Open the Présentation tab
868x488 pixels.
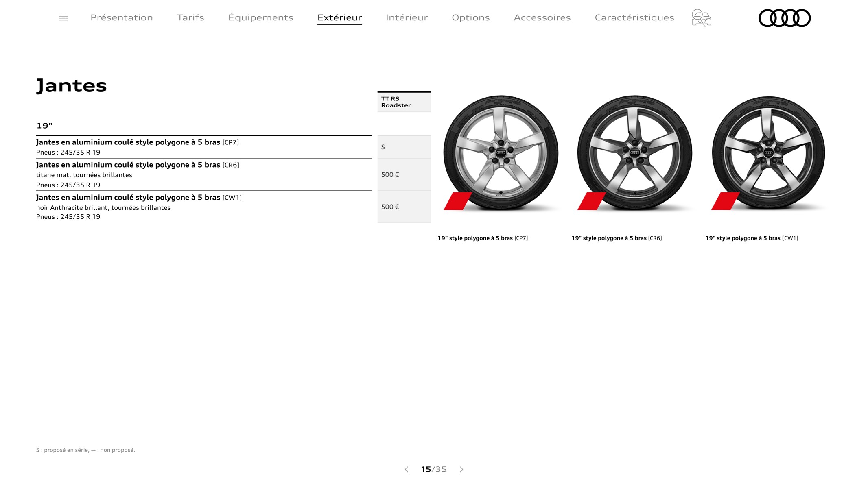click(x=122, y=17)
